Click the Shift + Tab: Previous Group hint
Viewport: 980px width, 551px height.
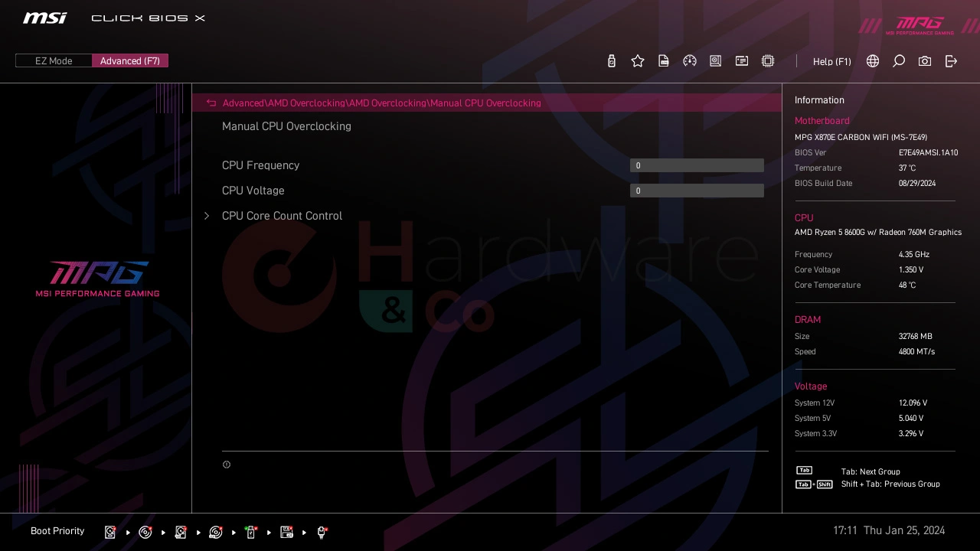tap(890, 484)
